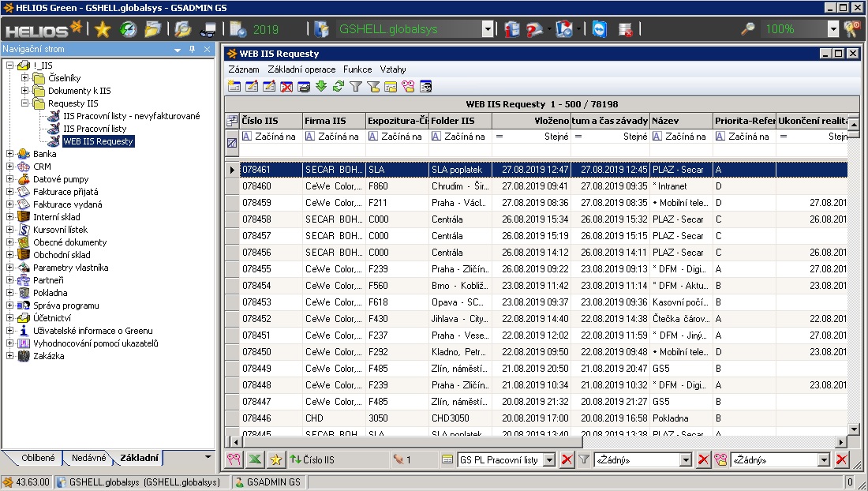Click the Název column header
Image resolution: width=868 pixels, height=491 pixels.
tap(682, 121)
